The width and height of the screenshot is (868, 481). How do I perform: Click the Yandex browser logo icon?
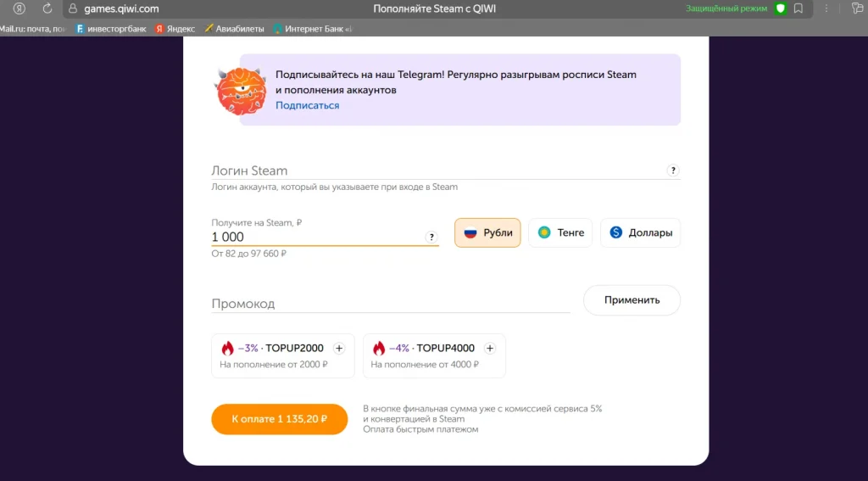click(19, 8)
